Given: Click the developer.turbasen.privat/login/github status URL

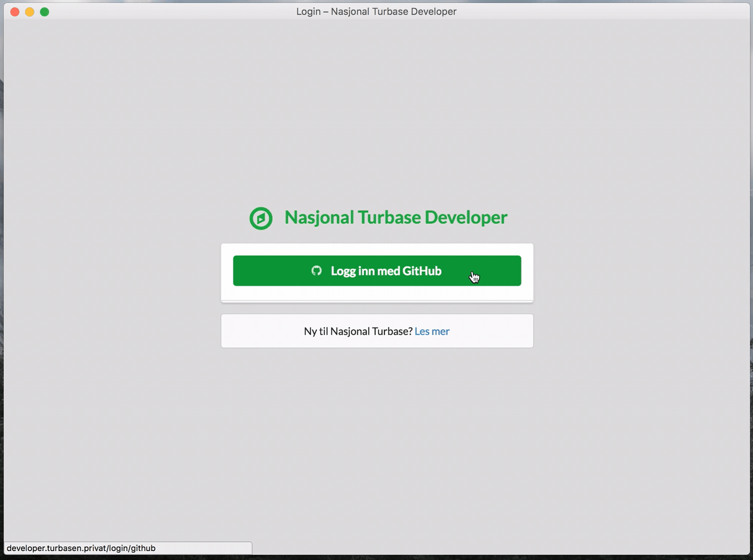Looking at the screenshot, I should (x=81, y=548).
